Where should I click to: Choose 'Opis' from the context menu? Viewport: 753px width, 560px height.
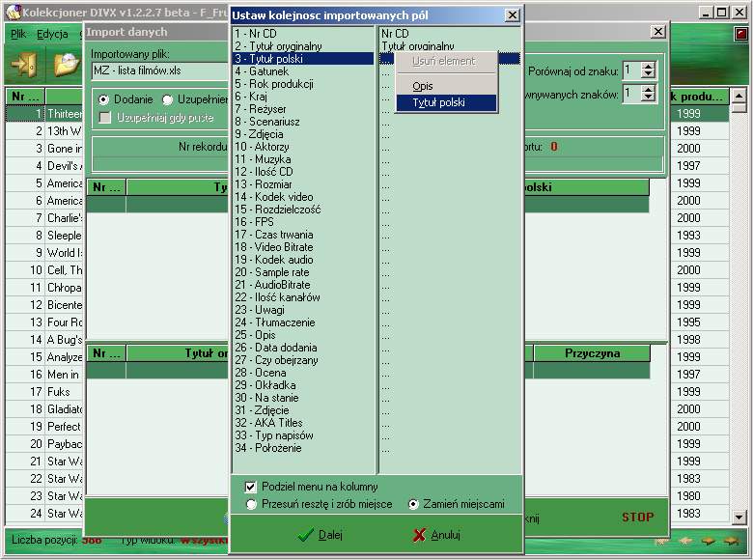(x=423, y=86)
